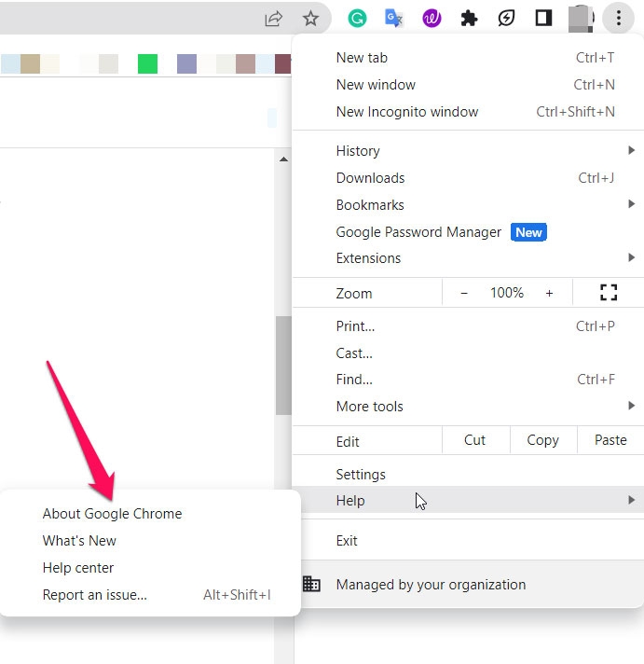
Task: Click the building icon beside Managed notice
Action: [x=312, y=585]
